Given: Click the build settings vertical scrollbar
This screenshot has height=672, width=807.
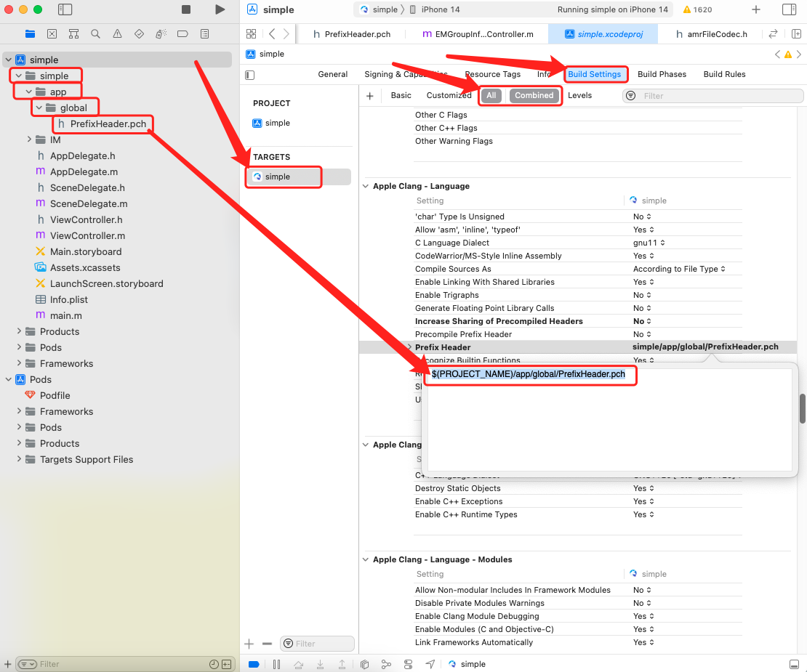Looking at the screenshot, I should coord(802,408).
